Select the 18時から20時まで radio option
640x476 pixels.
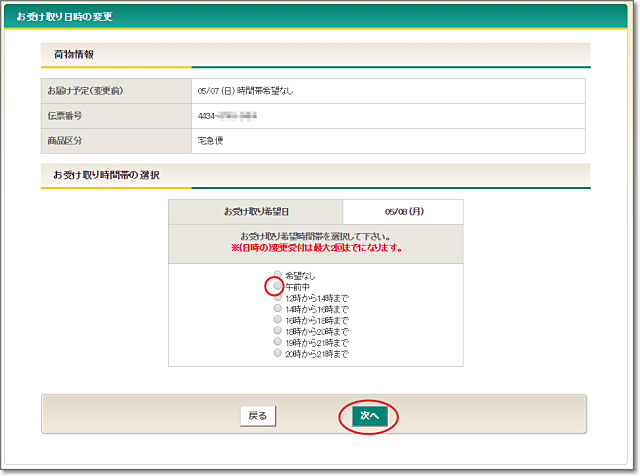tap(278, 331)
